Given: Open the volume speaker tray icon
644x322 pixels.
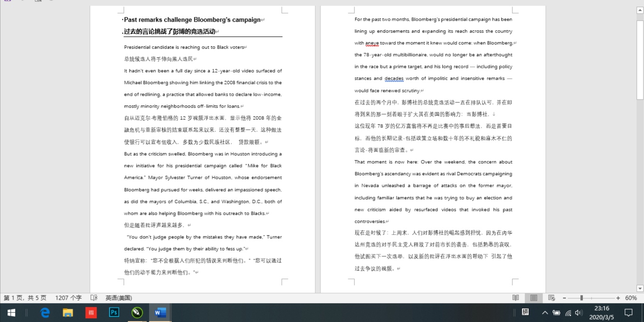Looking at the screenshot, I should coord(579,313).
